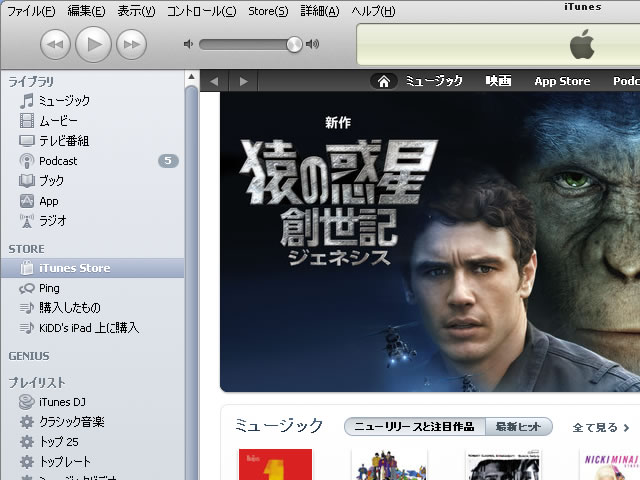Open the ヘルプ(H) menu
The width and height of the screenshot is (640, 480).
tap(373, 11)
